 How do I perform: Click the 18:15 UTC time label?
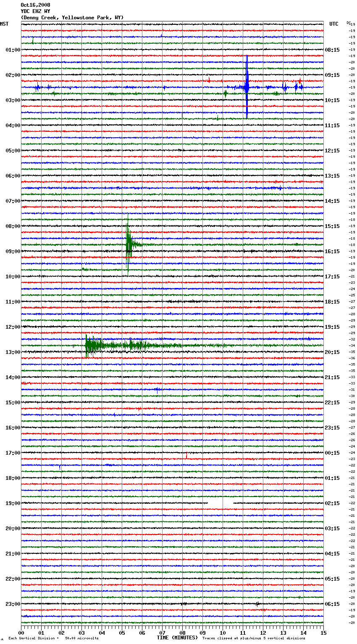pyautogui.click(x=332, y=302)
